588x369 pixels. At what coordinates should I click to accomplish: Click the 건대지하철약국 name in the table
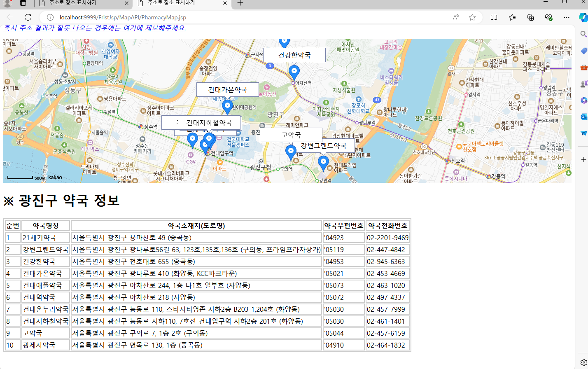[x=46, y=321]
